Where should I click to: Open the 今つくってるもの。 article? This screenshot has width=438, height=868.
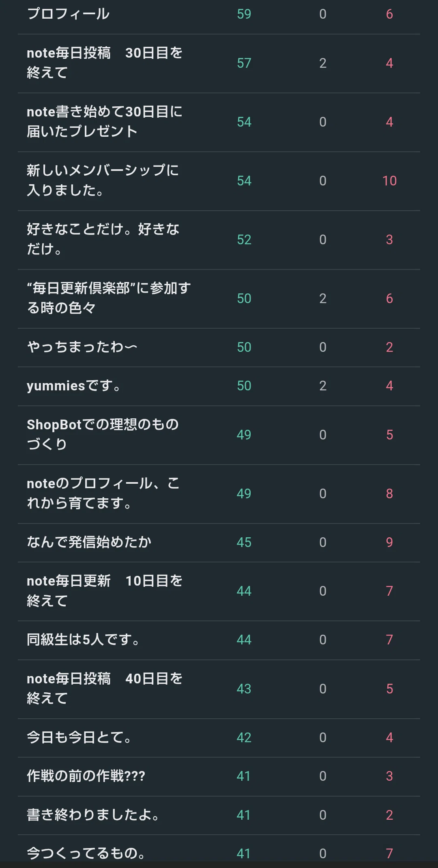tap(219, 851)
